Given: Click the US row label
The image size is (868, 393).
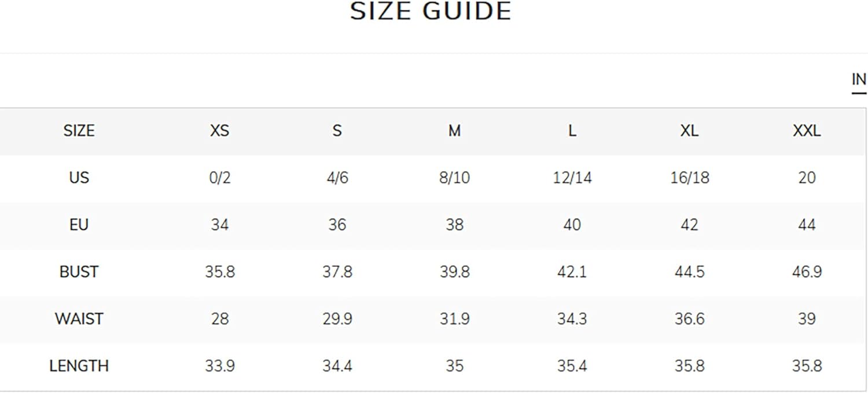Looking at the screenshot, I should [x=79, y=177].
